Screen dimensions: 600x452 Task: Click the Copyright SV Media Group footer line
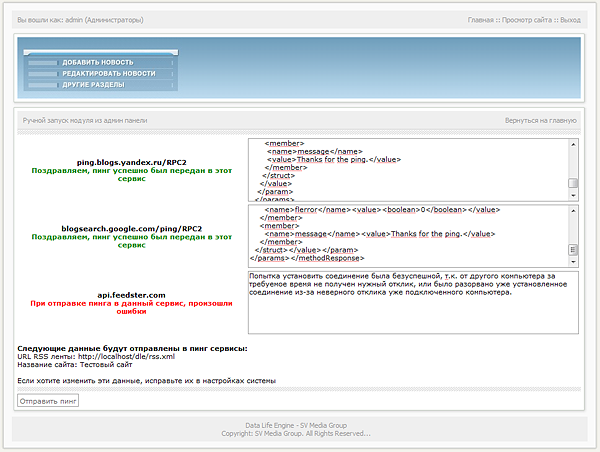pos(296,433)
